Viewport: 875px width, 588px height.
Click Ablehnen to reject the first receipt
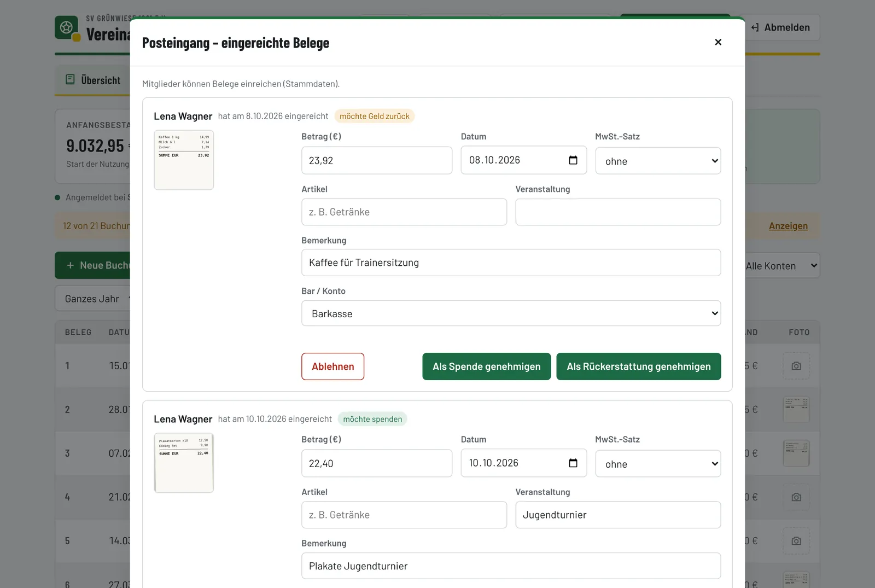click(x=333, y=366)
